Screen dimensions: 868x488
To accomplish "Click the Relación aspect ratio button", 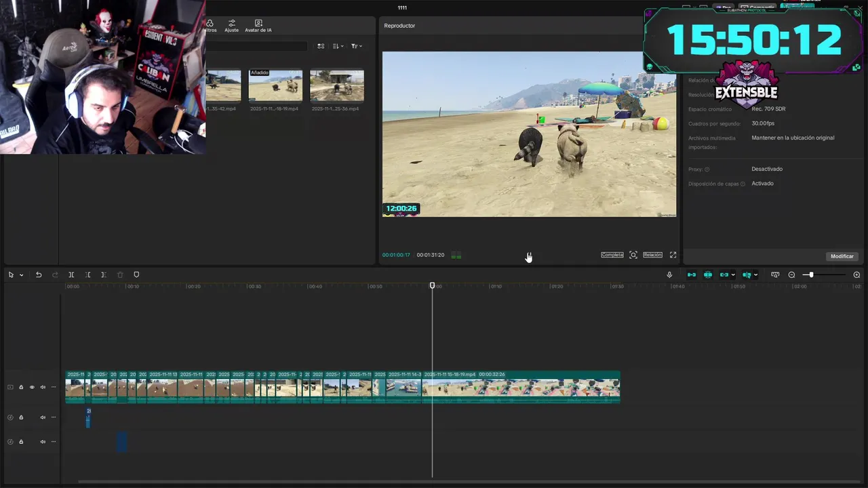I will [652, 255].
